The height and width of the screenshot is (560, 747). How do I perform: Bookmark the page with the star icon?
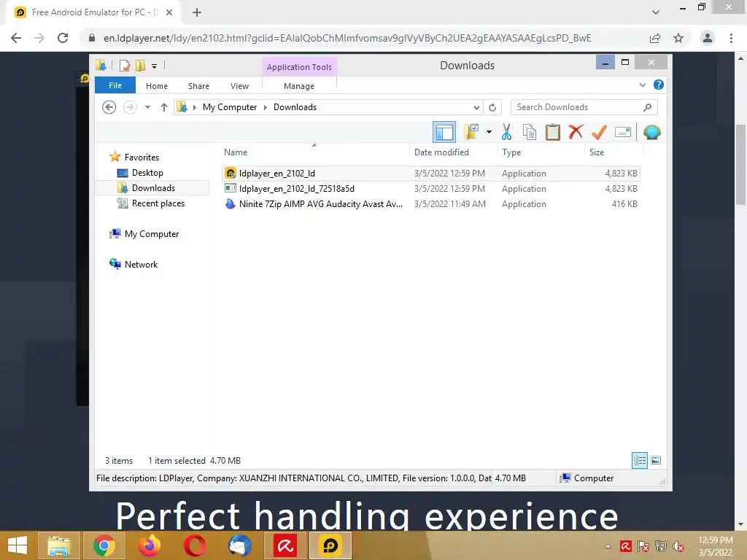678,38
